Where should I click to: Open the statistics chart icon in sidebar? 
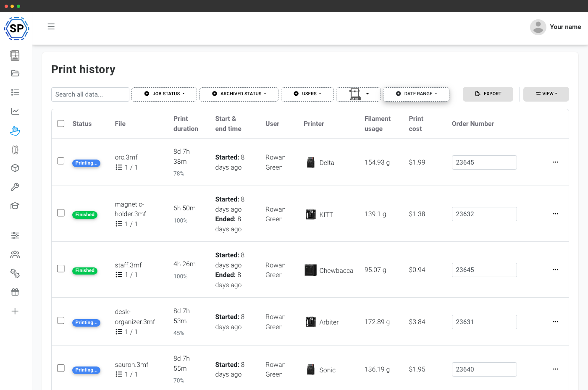(15, 111)
